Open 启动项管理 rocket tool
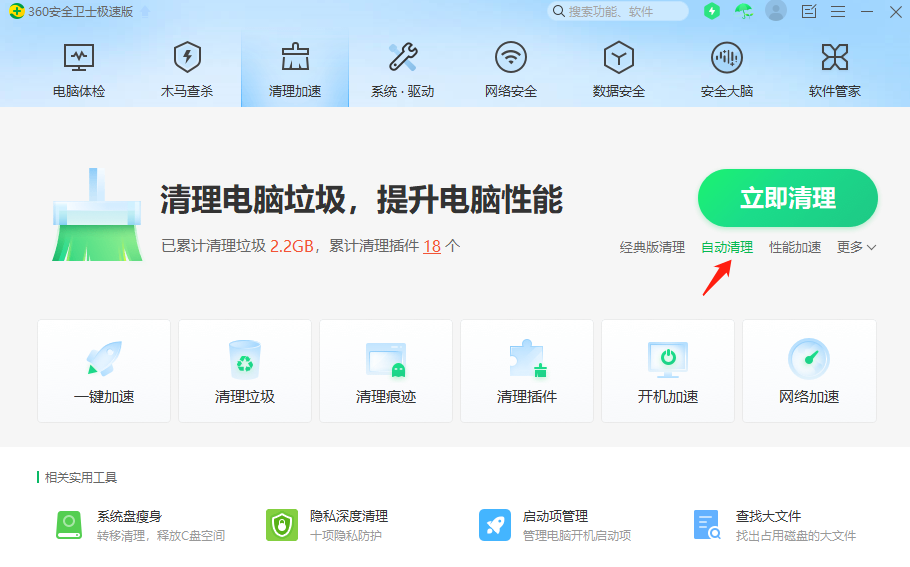Image resolution: width=910 pixels, height=567 pixels. click(x=555, y=525)
